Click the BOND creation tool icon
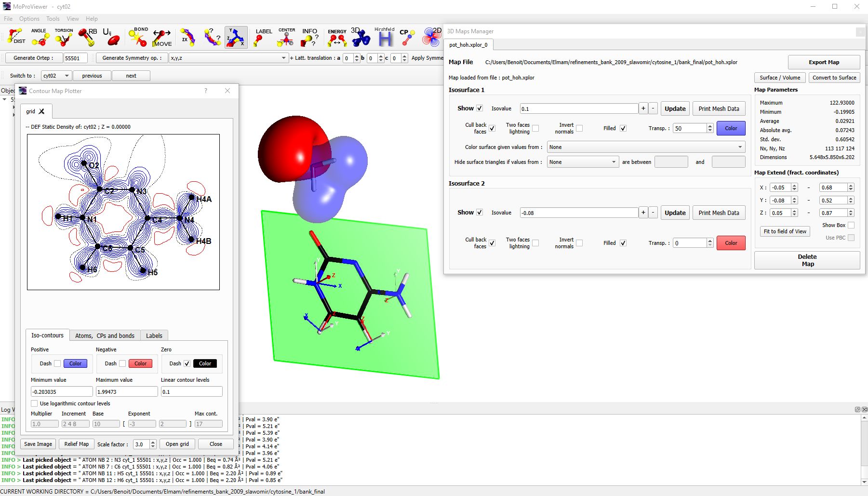 pyautogui.click(x=138, y=37)
